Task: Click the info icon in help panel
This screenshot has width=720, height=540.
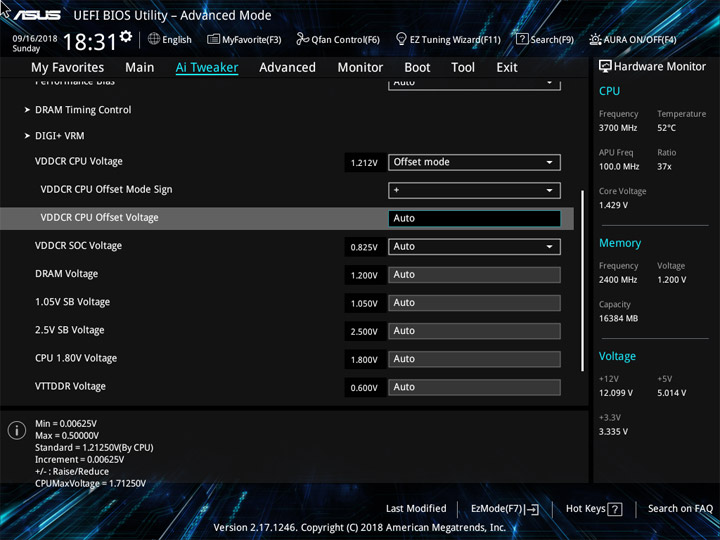Action: 17,431
